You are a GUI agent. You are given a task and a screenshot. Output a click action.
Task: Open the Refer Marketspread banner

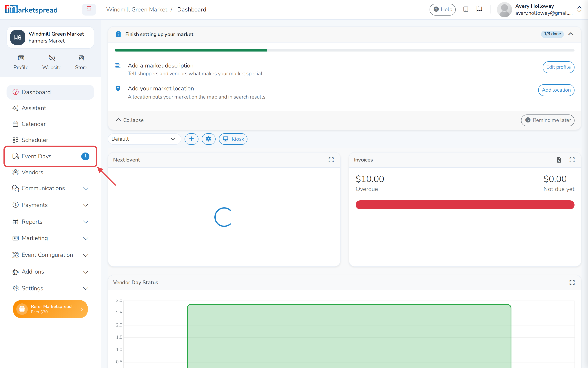pyautogui.click(x=50, y=309)
